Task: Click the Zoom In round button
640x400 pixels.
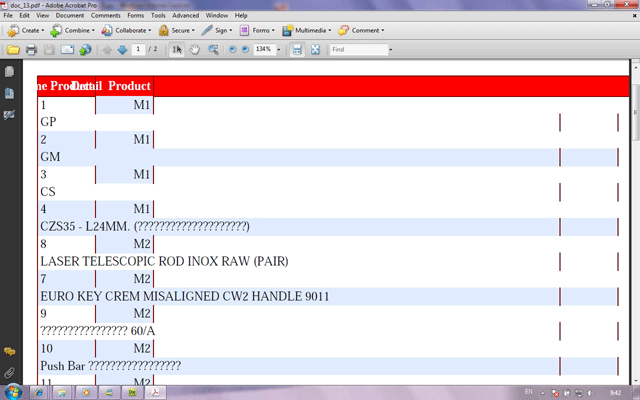Action: coord(245,49)
